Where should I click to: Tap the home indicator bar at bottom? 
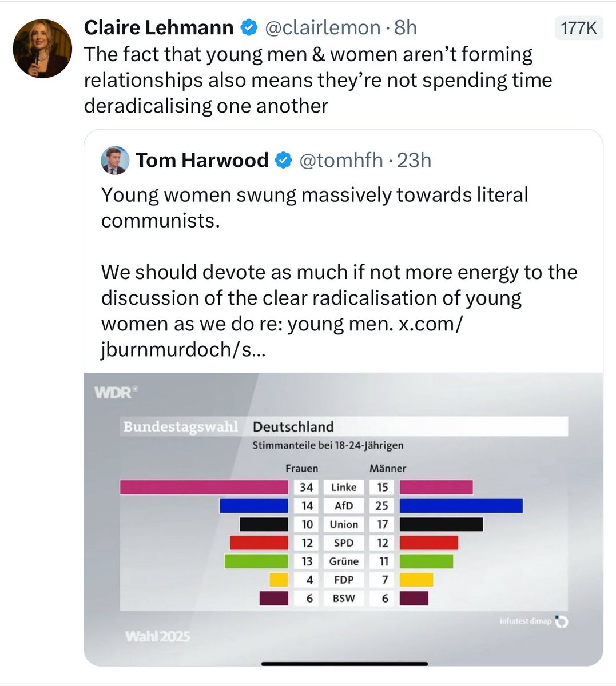344,664
